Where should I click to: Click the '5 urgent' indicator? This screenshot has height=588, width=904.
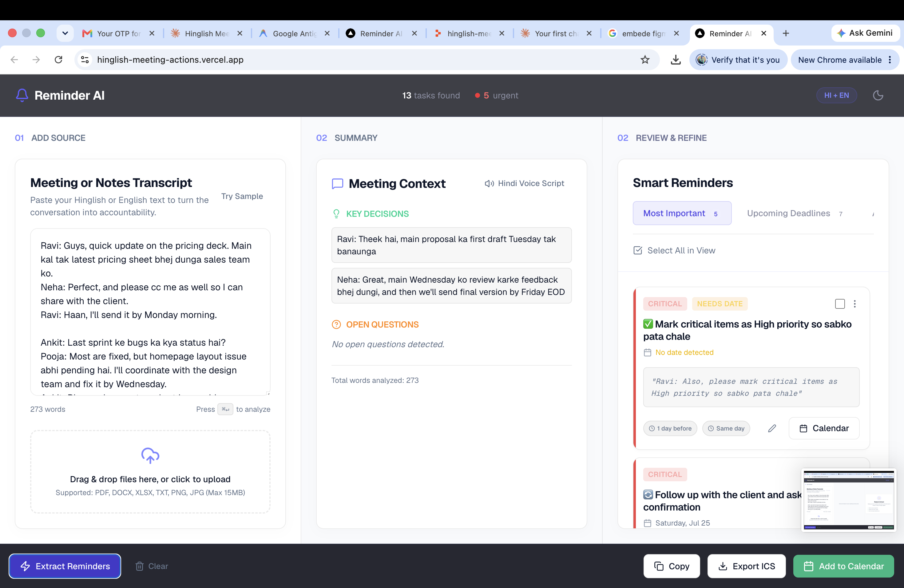497,95
